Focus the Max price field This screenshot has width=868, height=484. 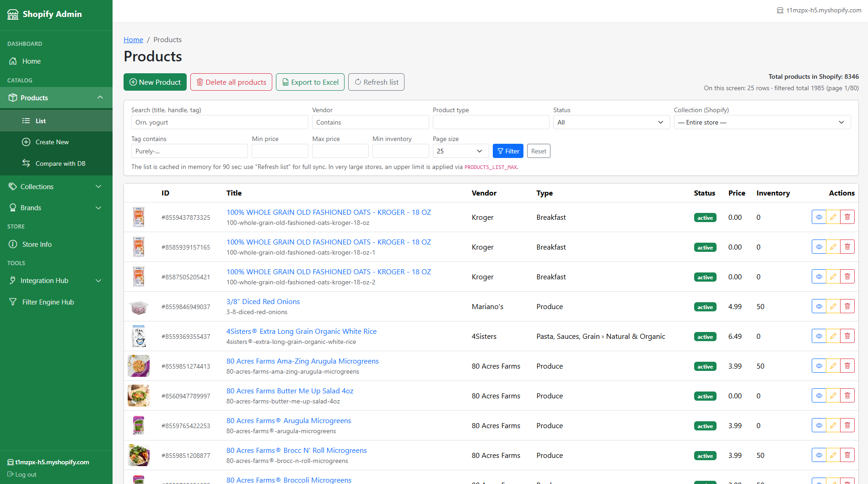pos(340,151)
